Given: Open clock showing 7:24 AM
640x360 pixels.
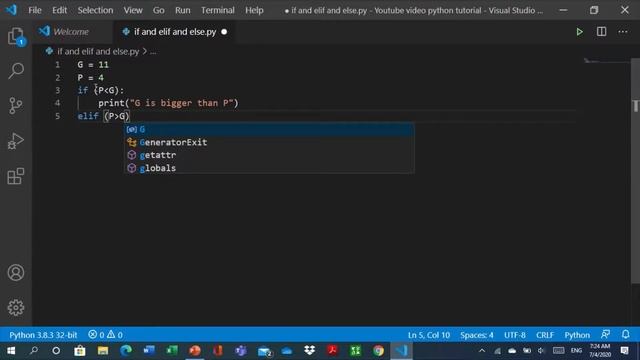Looking at the screenshot, I should 600,350.
